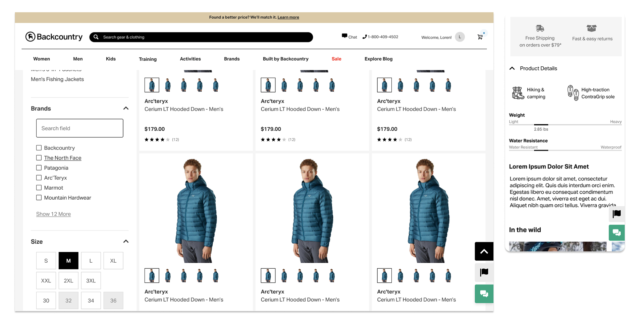This screenshot has height=329, width=644.
Task: Click the Search gear & clothing bar
Action: click(201, 37)
